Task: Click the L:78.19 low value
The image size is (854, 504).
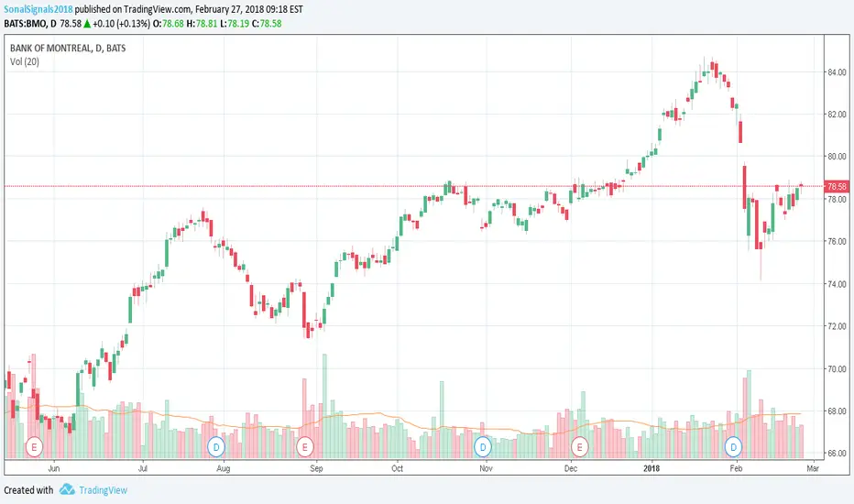Action: point(235,24)
